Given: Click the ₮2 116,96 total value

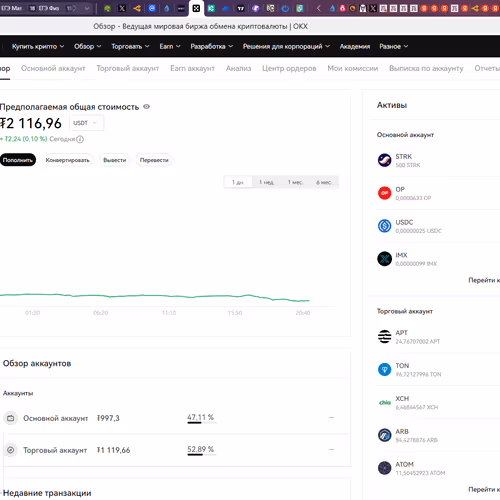Looking at the screenshot, I should [31, 123].
